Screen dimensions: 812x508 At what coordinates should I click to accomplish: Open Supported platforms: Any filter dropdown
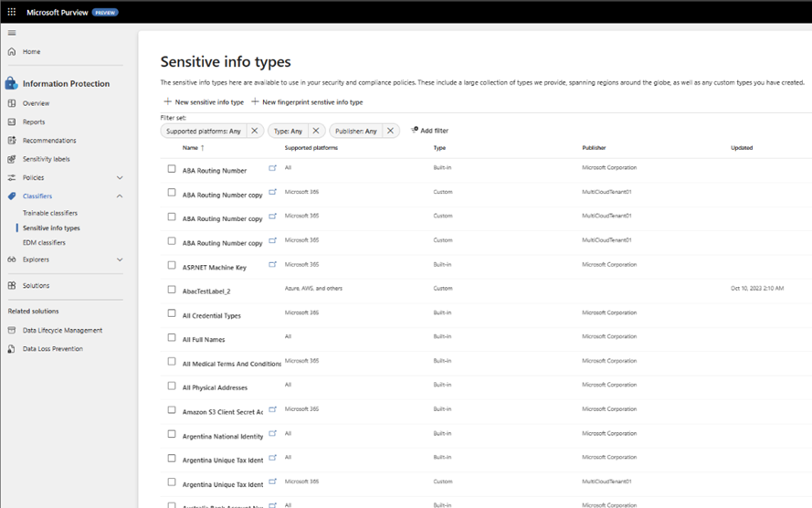(204, 131)
